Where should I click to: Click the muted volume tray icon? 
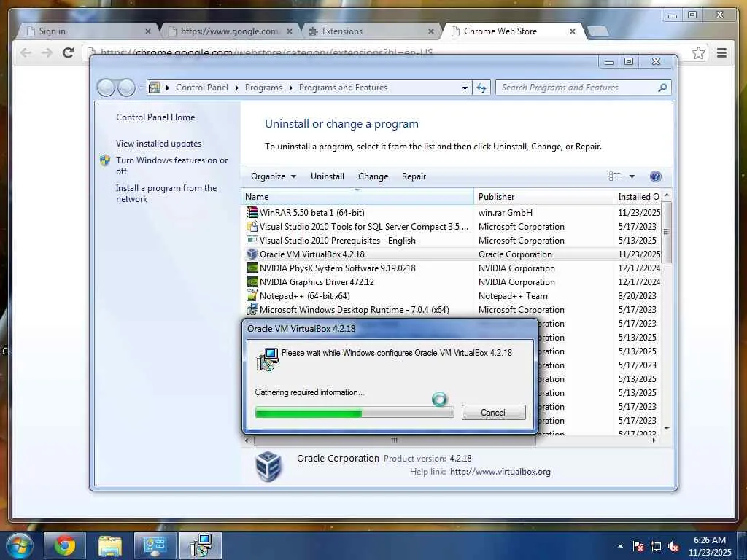pos(673,546)
